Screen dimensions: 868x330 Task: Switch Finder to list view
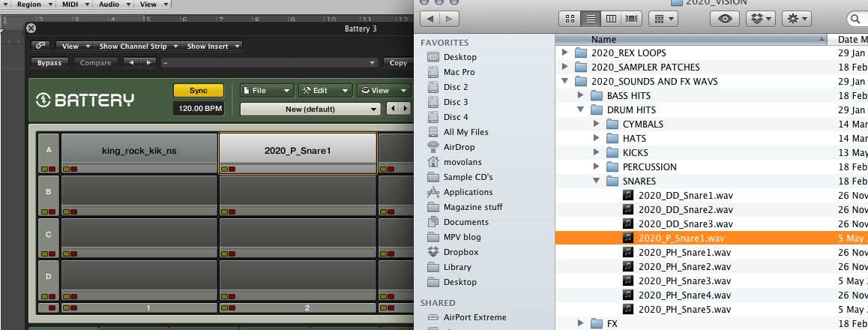591,19
